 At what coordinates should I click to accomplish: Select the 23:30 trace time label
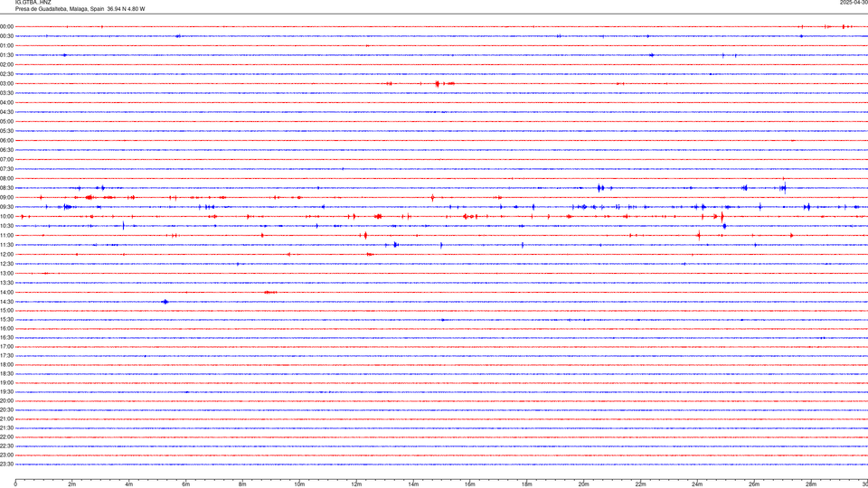6,465
